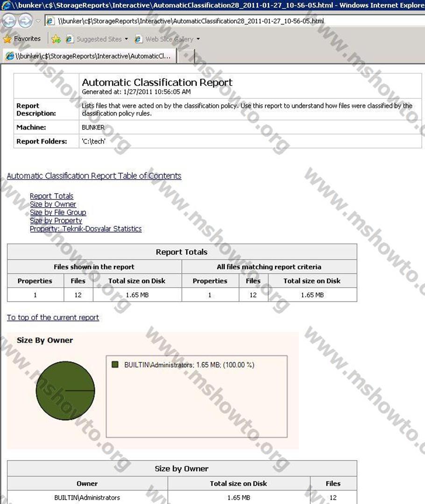Click BUILTIN\Administrators table cell

87,497
